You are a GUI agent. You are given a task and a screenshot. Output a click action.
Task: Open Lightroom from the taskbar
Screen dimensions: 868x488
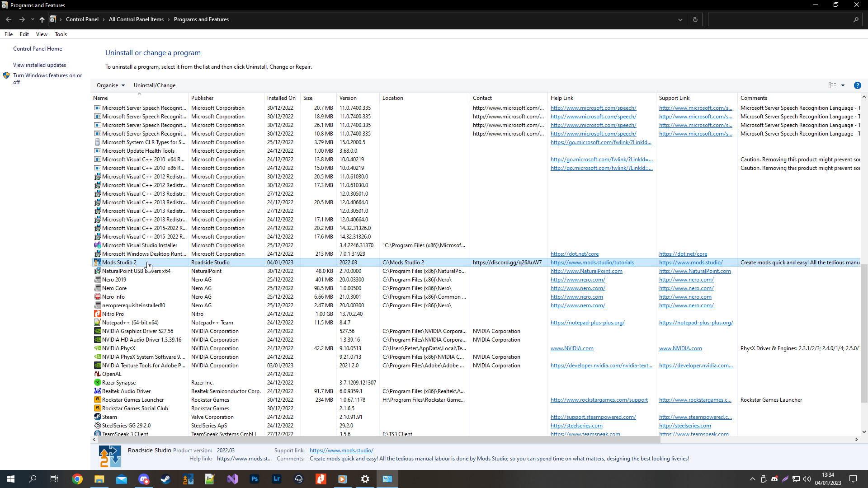[x=276, y=479]
